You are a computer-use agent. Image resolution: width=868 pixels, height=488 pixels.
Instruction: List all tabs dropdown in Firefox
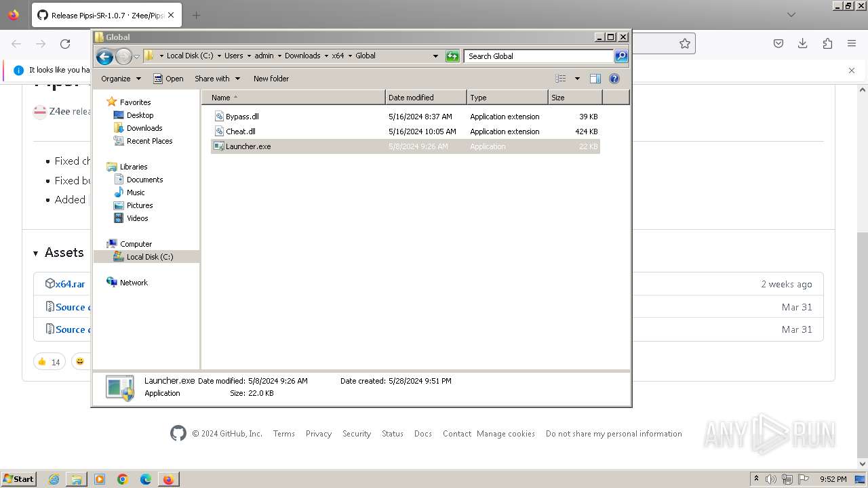(791, 15)
